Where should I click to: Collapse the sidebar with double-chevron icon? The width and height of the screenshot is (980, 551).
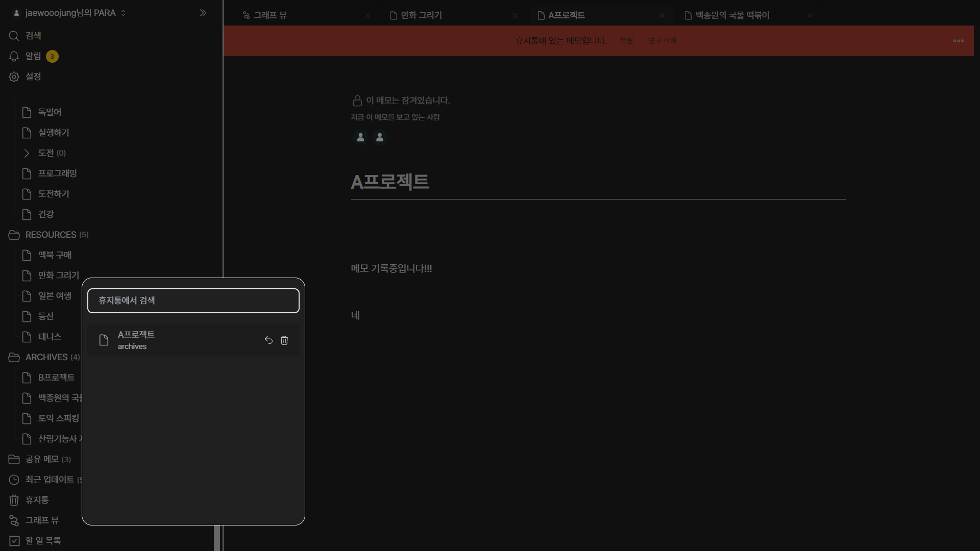click(203, 13)
